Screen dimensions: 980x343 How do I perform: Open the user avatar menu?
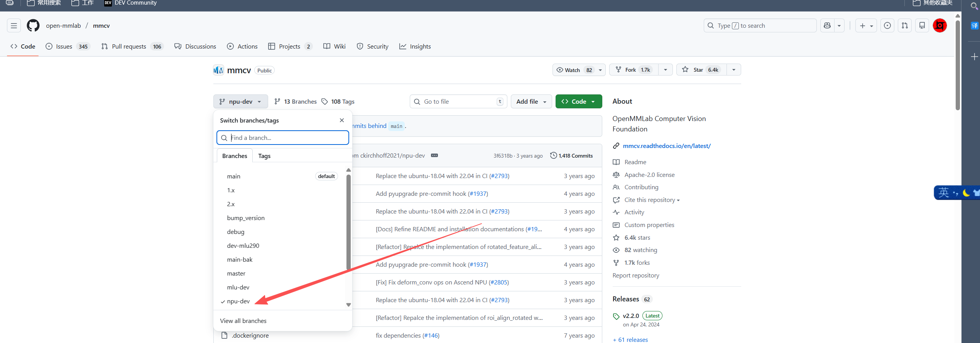coord(940,26)
